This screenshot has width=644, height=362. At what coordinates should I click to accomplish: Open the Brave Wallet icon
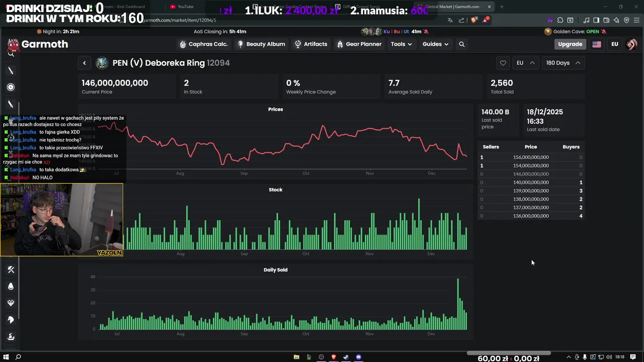(606, 20)
